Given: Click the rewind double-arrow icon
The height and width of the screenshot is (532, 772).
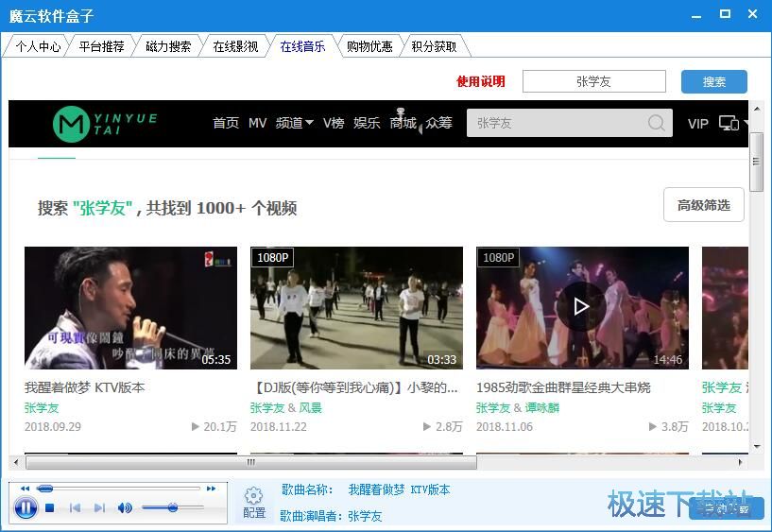Looking at the screenshot, I should click(26, 489).
